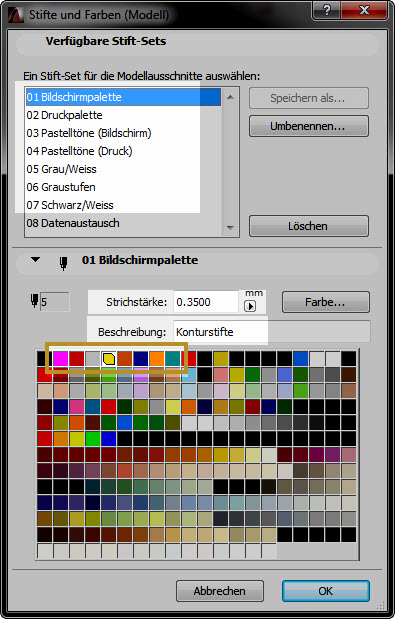
Task: Click the pen set list scroll-down arrow
Action: click(230, 227)
